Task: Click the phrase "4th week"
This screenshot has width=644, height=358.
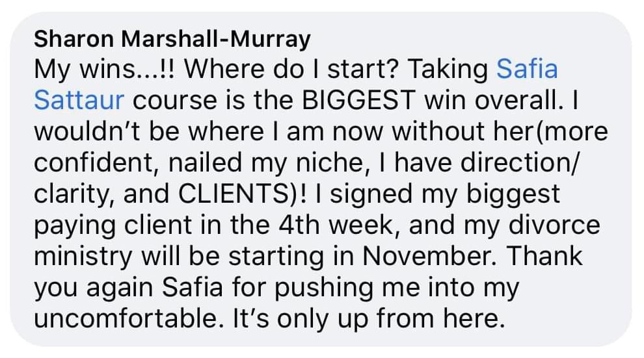Action: click(305, 225)
